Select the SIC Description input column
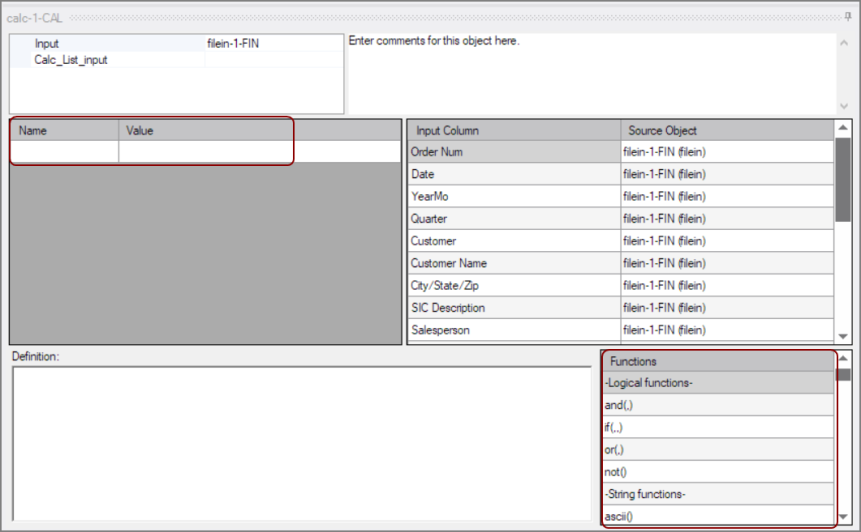The height and width of the screenshot is (532, 861). tap(514, 307)
